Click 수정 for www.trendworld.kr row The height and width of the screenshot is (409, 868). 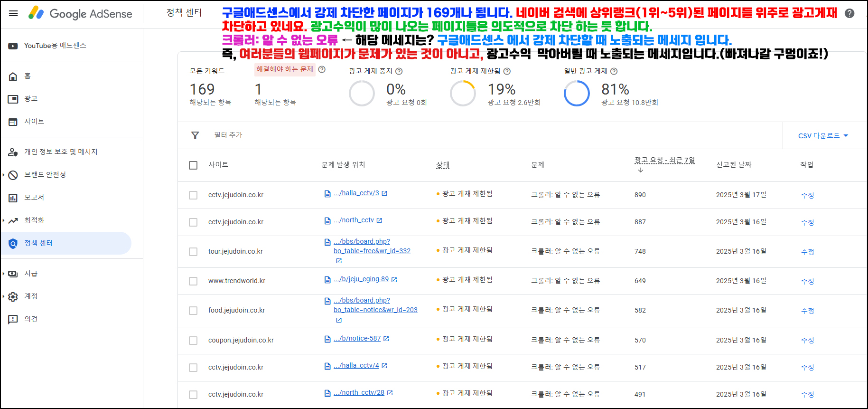[807, 281]
